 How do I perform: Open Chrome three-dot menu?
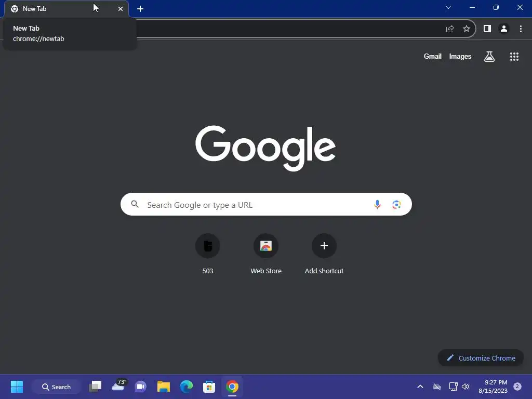click(521, 29)
